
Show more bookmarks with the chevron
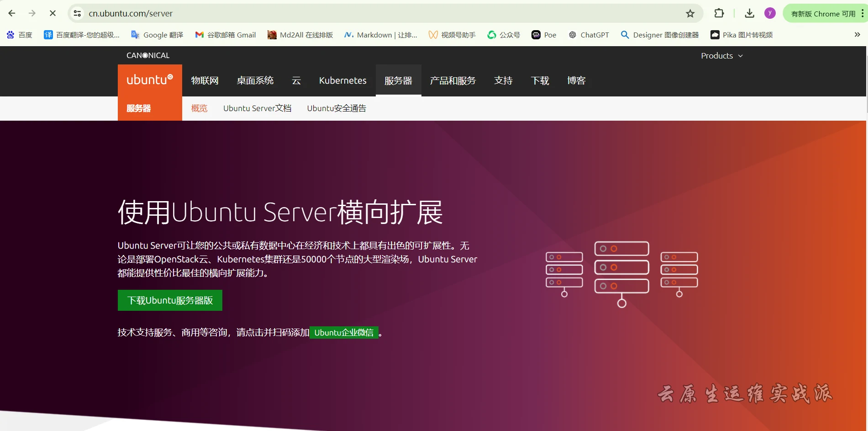click(x=857, y=35)
